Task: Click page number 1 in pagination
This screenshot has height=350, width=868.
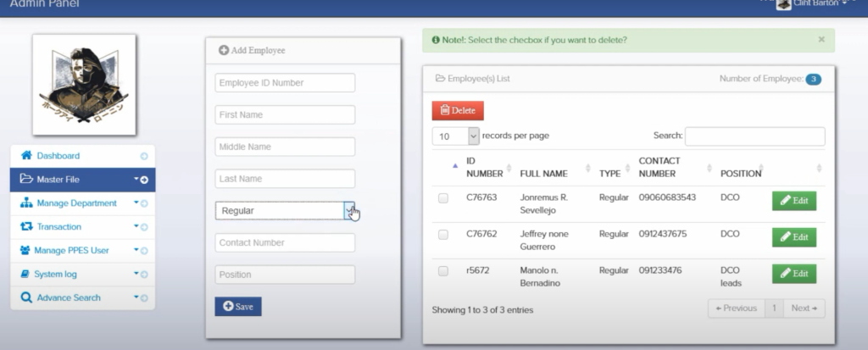Action: pos(774,308)
